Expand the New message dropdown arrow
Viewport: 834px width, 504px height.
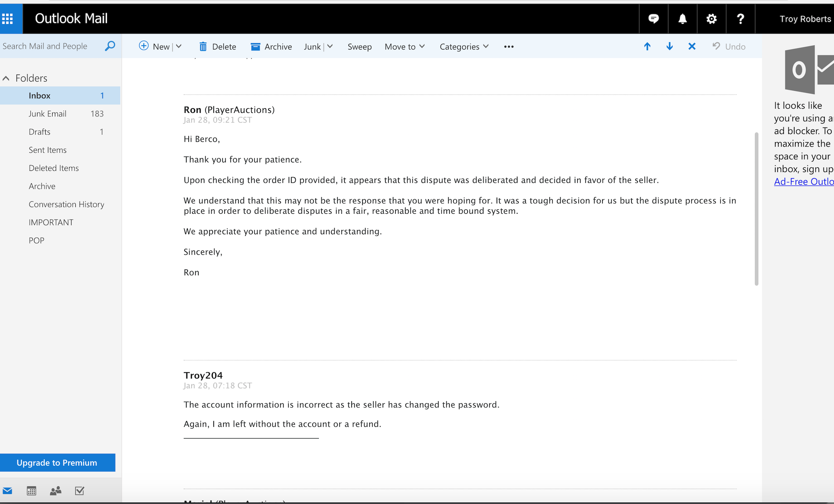(x=179, y=46)
